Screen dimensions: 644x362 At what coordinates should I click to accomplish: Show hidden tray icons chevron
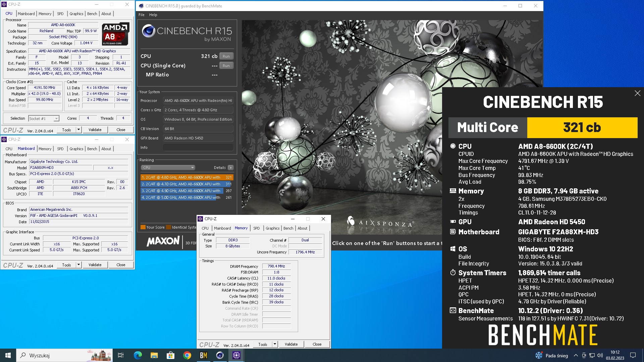click(x=576, y=355)
